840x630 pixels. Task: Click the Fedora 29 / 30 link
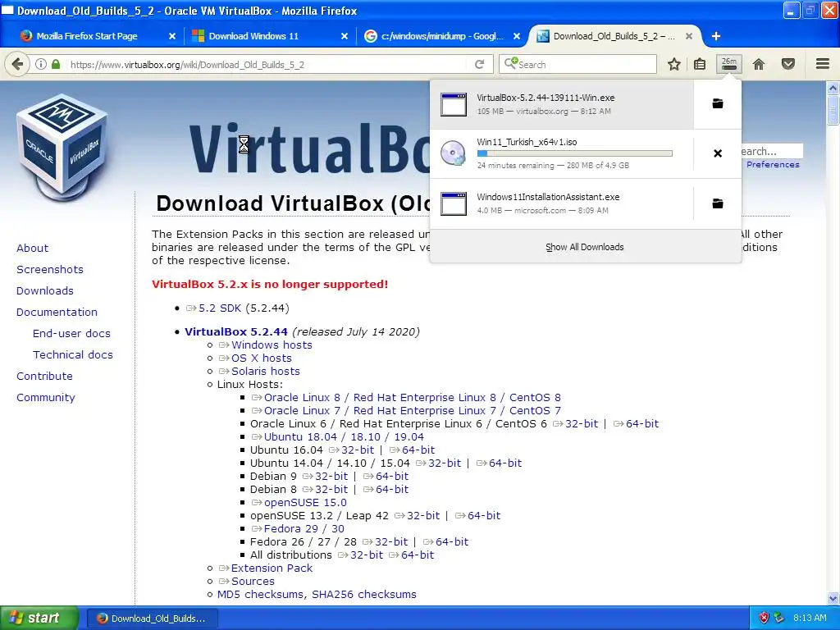click(304, 529)
